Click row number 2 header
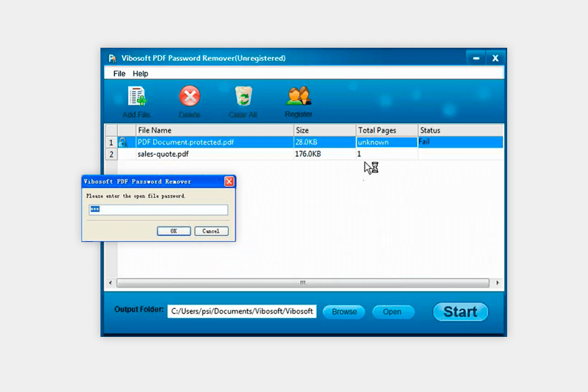This screenshot has width=588, height=392. 111,154
